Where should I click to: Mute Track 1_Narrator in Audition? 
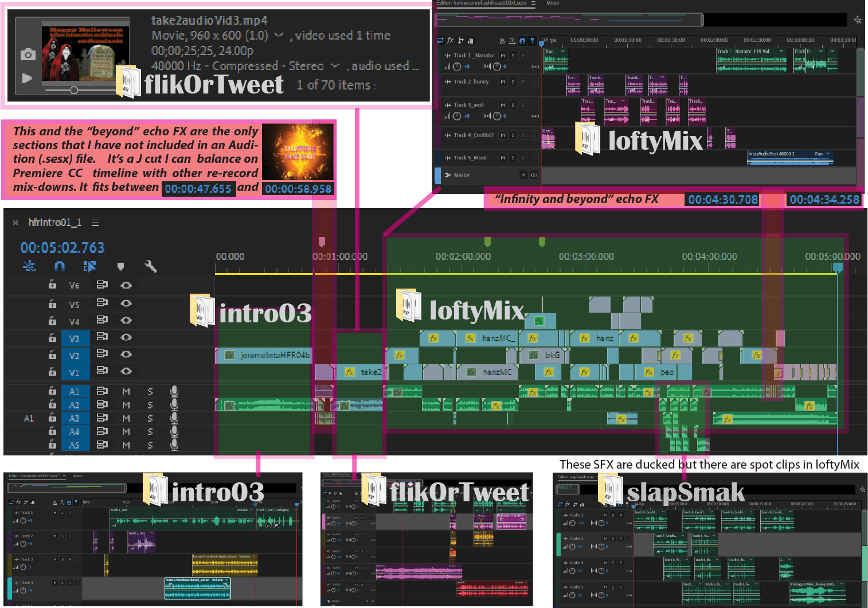click(x=503, y=56)
